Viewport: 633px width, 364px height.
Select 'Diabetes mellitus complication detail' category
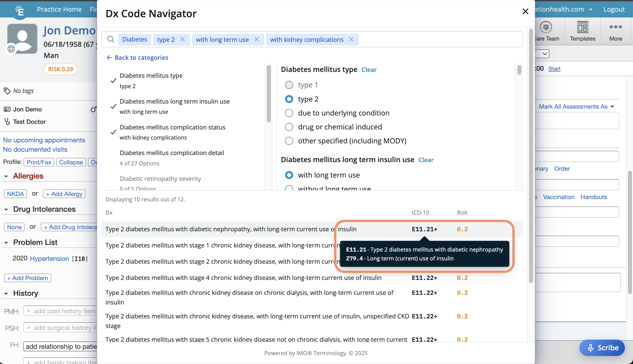click(172, 153)
